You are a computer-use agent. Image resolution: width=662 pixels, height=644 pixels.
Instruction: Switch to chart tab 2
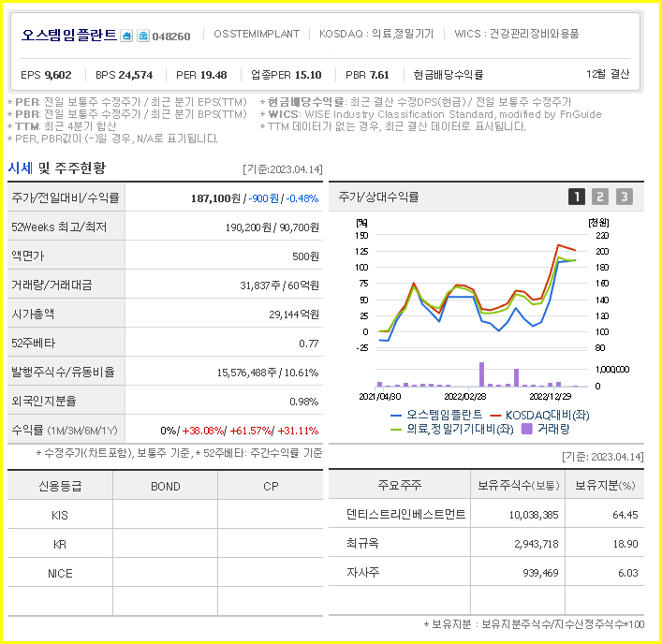point(600,197)
